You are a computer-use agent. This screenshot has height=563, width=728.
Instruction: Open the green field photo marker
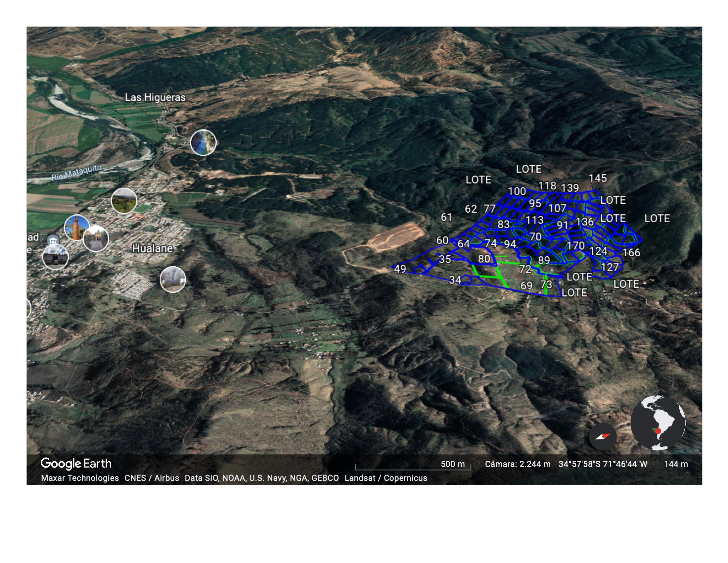pos(124,200)
